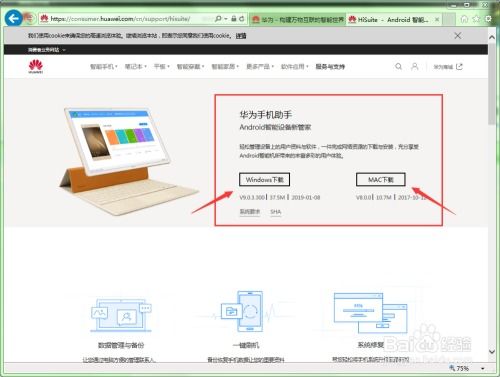The width and height of the screenshot is (500, 377).
Task: Expand the 平板 navigation menu
Action: tap(161, 67)
